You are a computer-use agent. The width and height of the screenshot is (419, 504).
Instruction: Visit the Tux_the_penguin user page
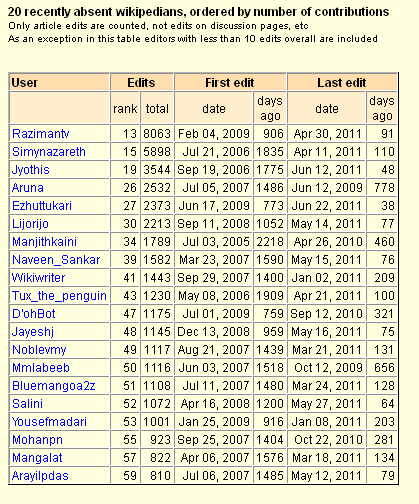pyautogui.click(x=59, y=296)
